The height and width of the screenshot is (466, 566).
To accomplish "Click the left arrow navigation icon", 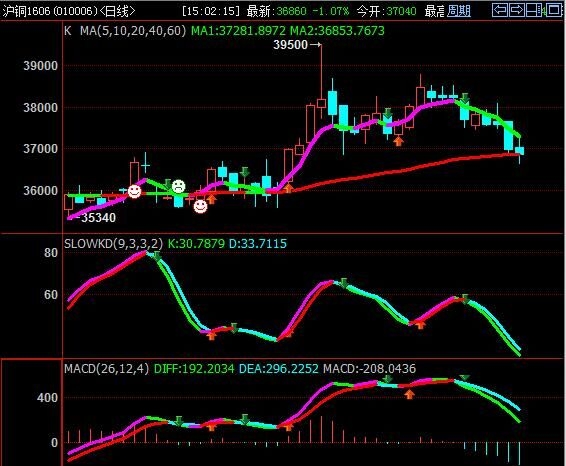I will point(500,10).
